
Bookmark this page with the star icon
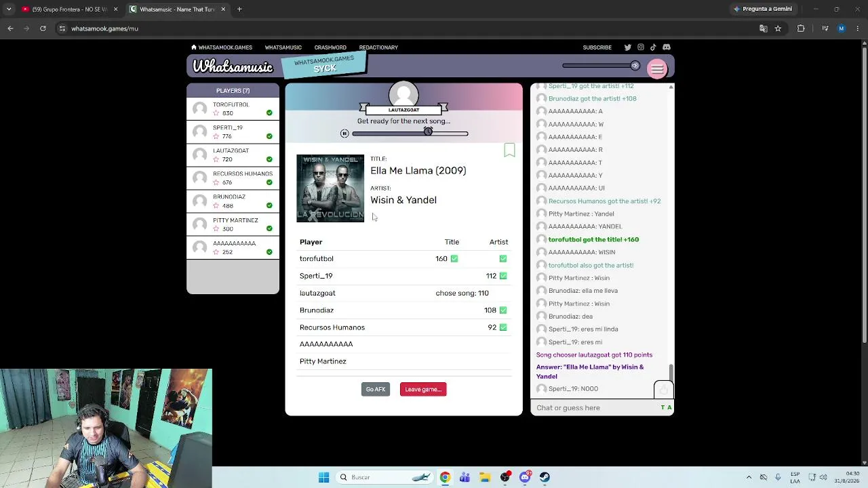tap(778, 28)
